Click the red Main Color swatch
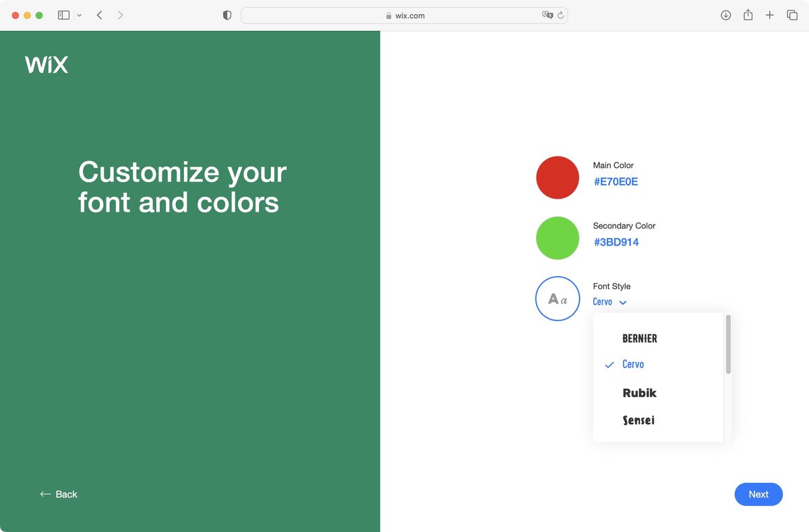The image size is (809, 532). (558, 177)
